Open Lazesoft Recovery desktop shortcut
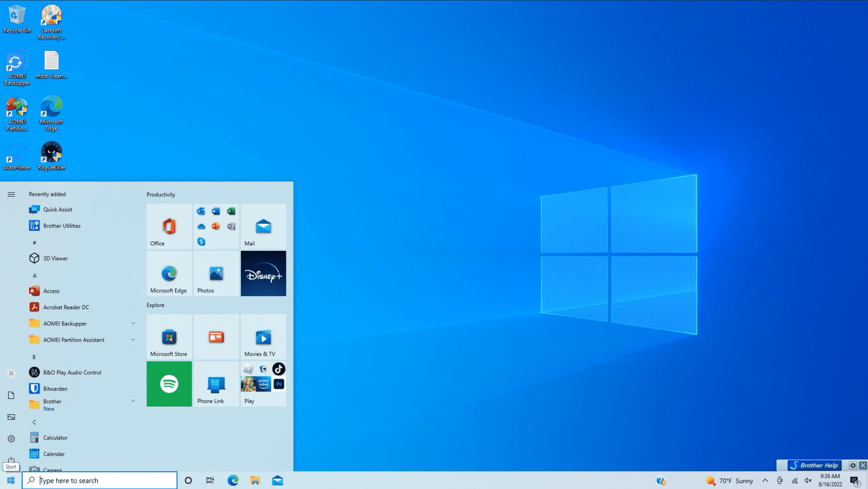Viewport: 868px width, 489px height. click(x=51, y=22)
